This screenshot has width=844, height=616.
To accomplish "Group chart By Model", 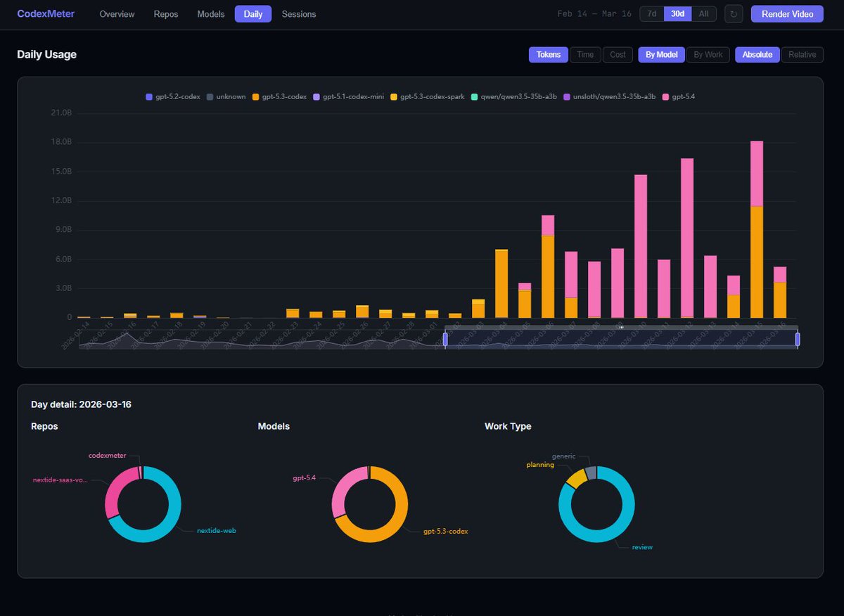I will click(x=661, y=55).
